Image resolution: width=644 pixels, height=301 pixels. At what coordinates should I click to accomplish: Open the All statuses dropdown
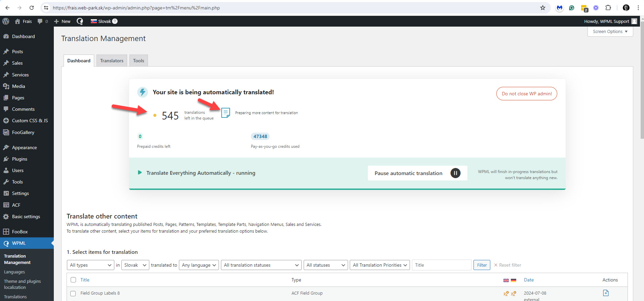326,265
